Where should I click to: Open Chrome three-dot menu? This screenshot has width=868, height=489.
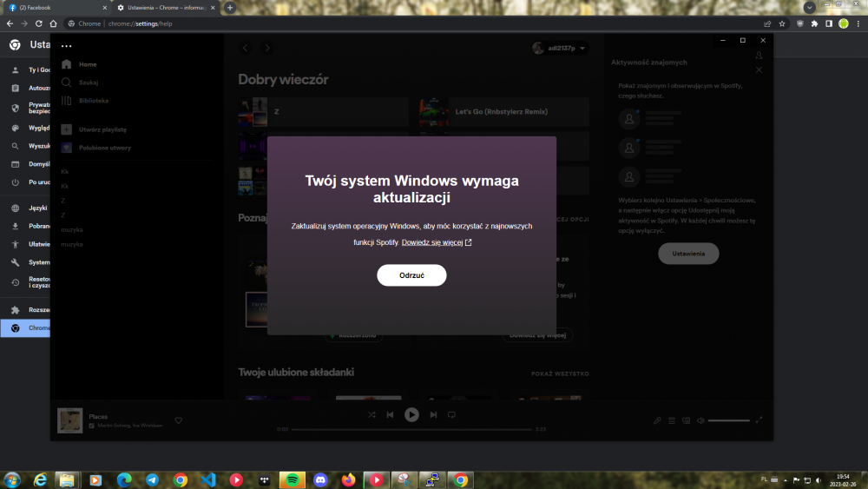click(858, 23)
